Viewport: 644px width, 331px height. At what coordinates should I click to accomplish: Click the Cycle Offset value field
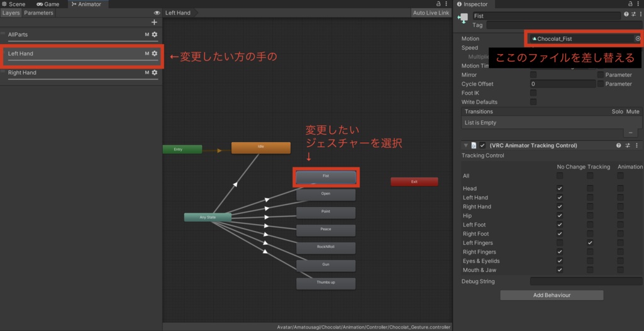pos(563,84)
